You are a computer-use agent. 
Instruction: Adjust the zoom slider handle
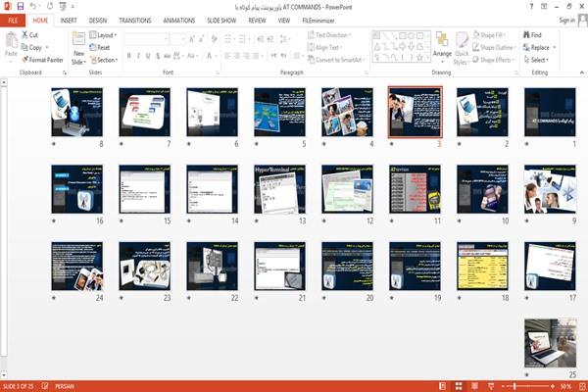click(x=514, y=386)
